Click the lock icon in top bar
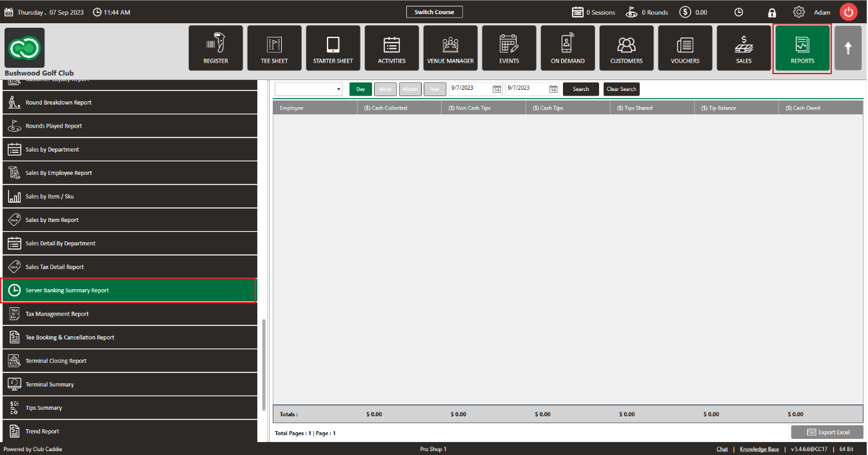Viewport: 868px width, 455px height. pos(772,12)
